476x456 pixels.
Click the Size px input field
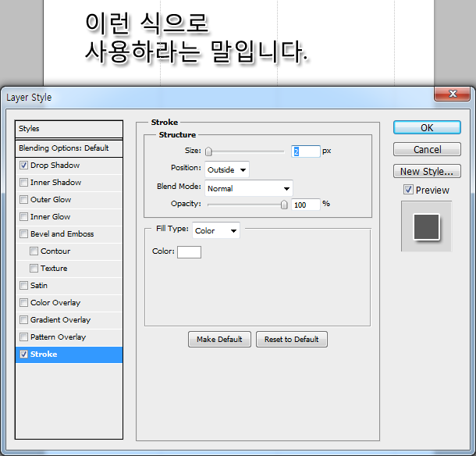point(306,151)
